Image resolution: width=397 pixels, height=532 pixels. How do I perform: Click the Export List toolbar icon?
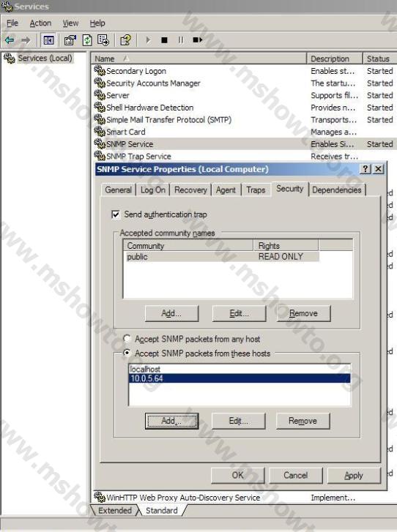tap(103, 40)
